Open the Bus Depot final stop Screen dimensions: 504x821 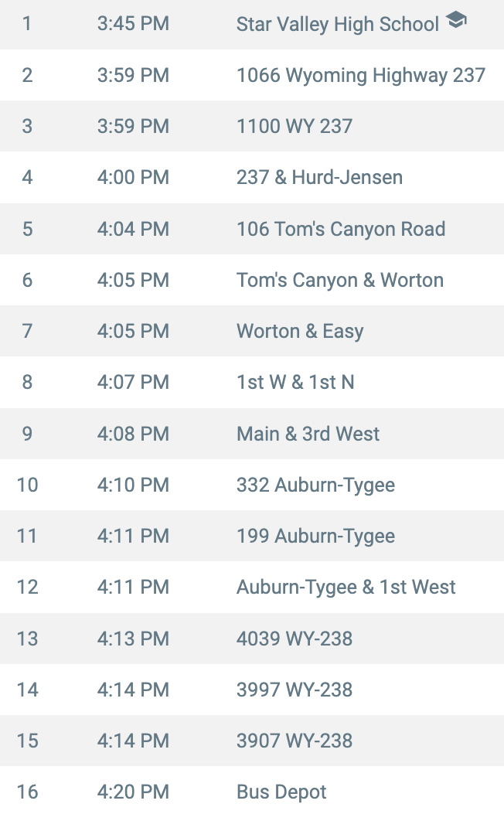point(281,792)
